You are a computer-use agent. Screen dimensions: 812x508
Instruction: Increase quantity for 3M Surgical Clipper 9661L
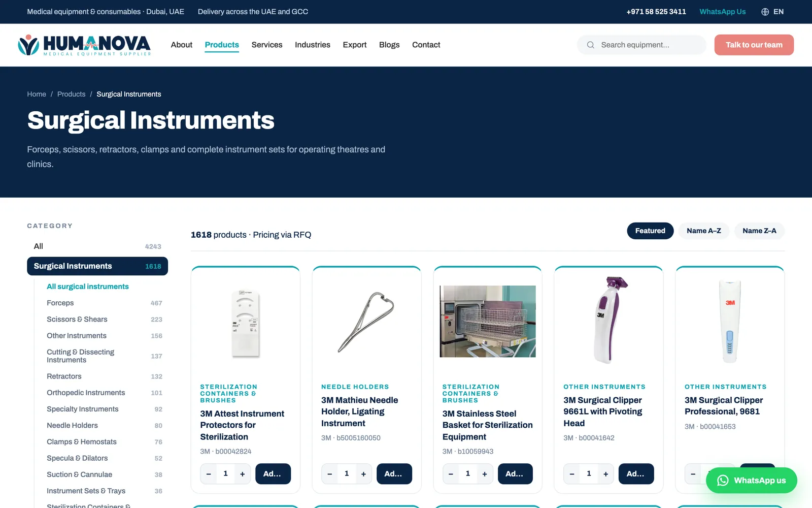[605, 474]
